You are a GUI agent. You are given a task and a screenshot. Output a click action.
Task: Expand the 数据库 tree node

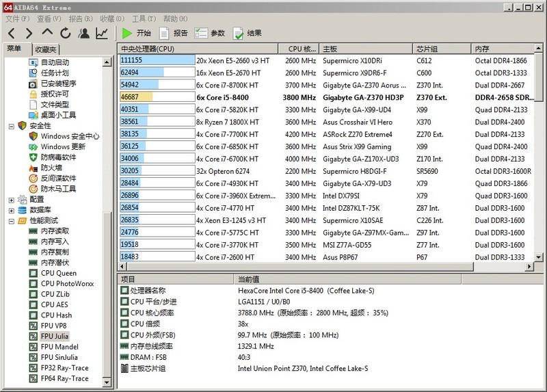pos(11,211)
